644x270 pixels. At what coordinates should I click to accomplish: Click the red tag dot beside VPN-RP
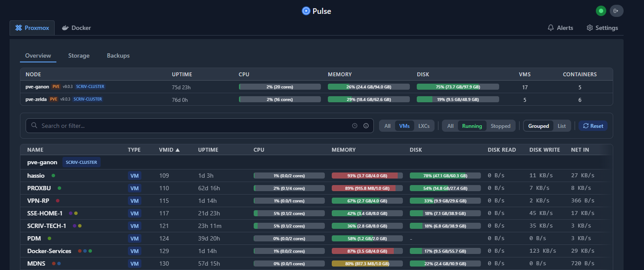[58, 201]
